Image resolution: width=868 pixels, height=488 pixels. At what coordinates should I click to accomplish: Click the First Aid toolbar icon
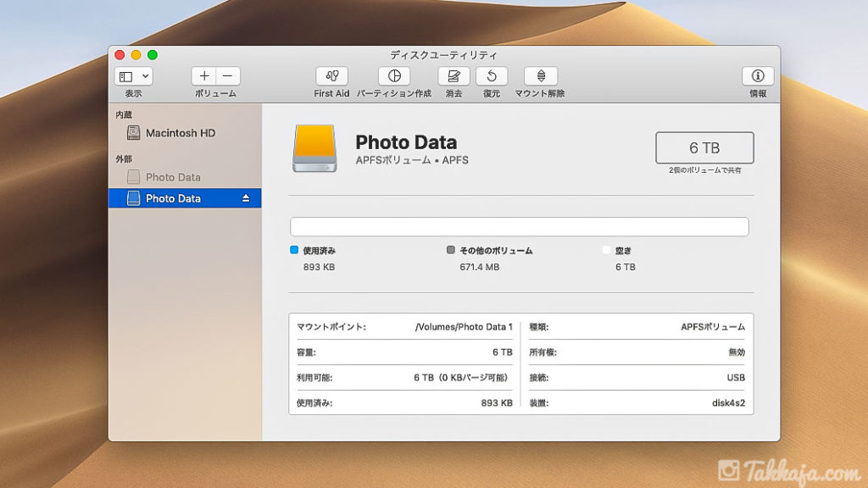tap(331, 76)
